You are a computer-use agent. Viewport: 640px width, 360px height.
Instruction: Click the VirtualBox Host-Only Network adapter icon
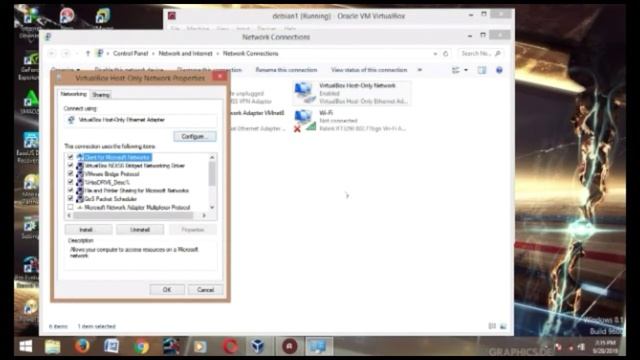[304, 93]
